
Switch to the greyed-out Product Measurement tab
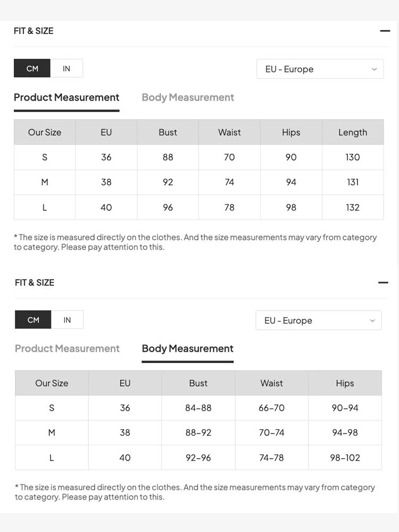click(67, 348)
